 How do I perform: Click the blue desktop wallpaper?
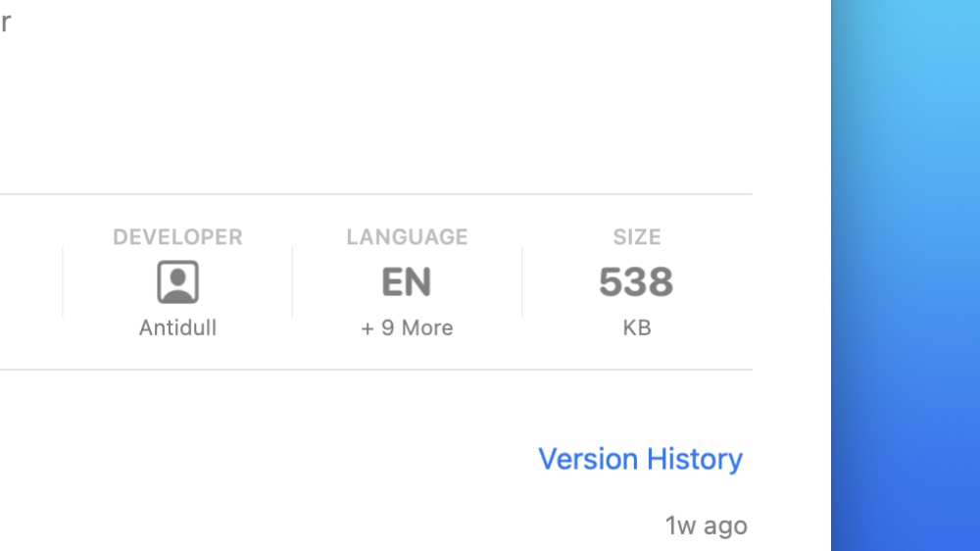click(906, 275)
